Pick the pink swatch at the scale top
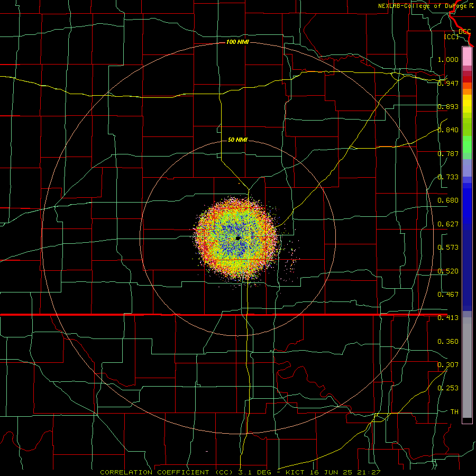The image size is (476, 476). point(467,57)
